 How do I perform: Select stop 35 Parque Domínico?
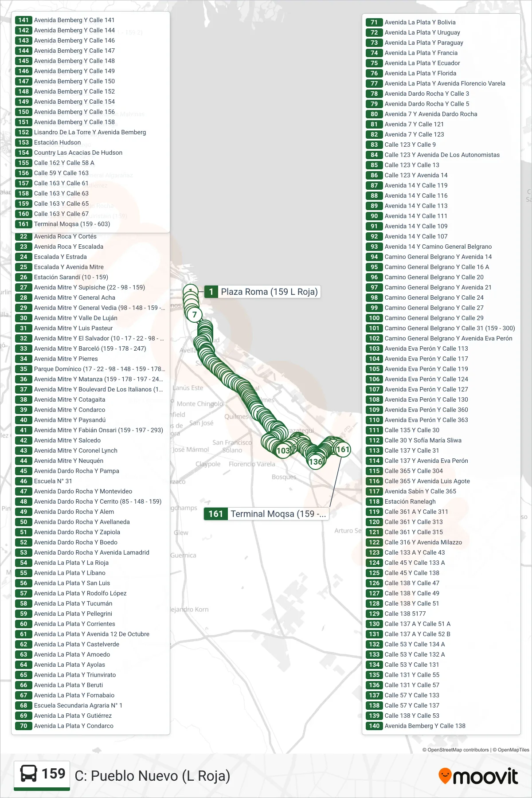click(x=90, y=369)
